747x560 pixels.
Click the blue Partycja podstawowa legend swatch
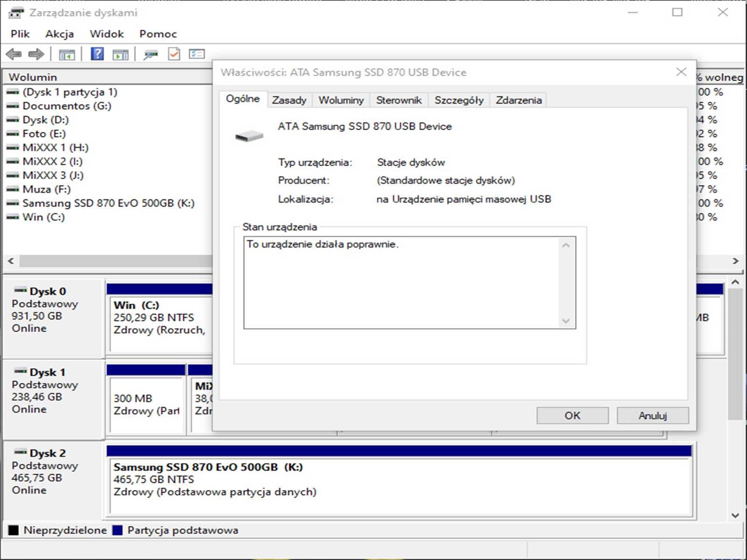[117, 530]
